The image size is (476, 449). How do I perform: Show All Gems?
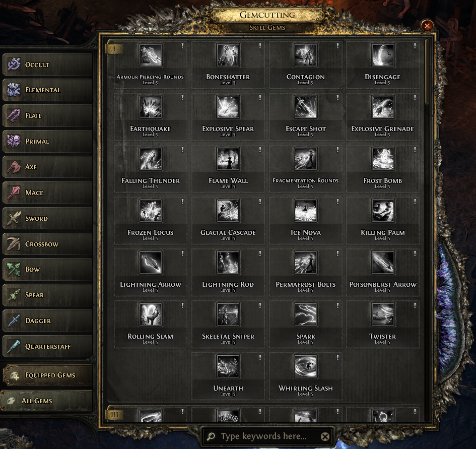(47, 401)
